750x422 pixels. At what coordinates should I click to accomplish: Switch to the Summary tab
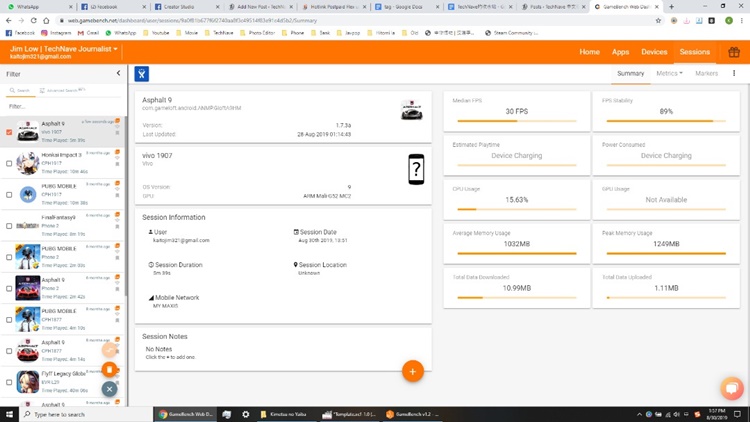click(630, 73)
